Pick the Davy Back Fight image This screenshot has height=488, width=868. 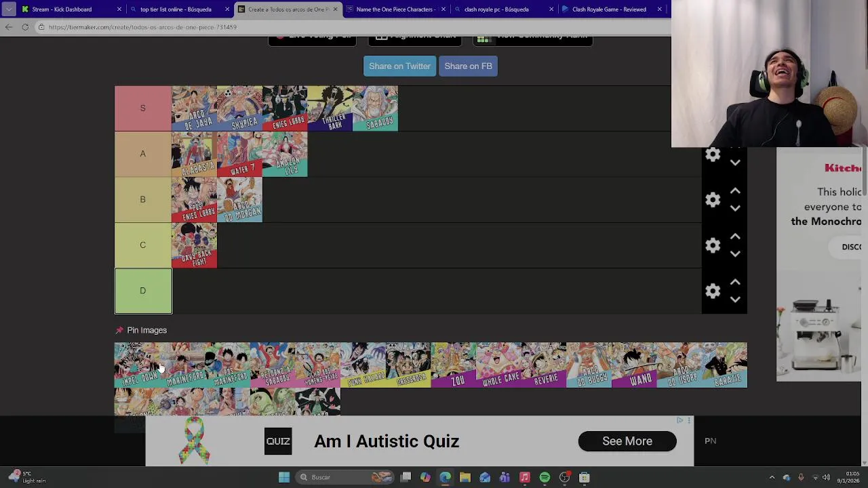pyautogui.click(x=194, y=245)
